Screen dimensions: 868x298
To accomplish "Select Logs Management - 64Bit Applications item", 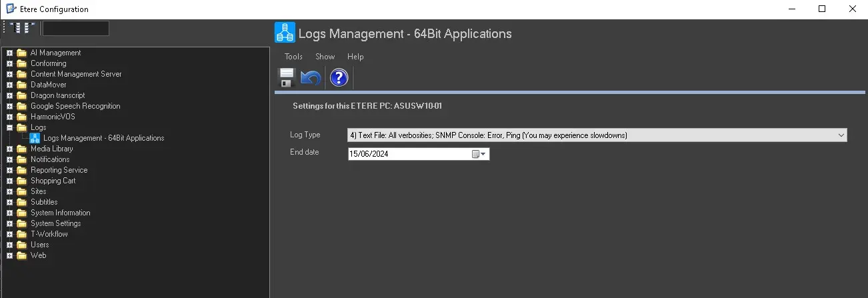I will point(103,138).
